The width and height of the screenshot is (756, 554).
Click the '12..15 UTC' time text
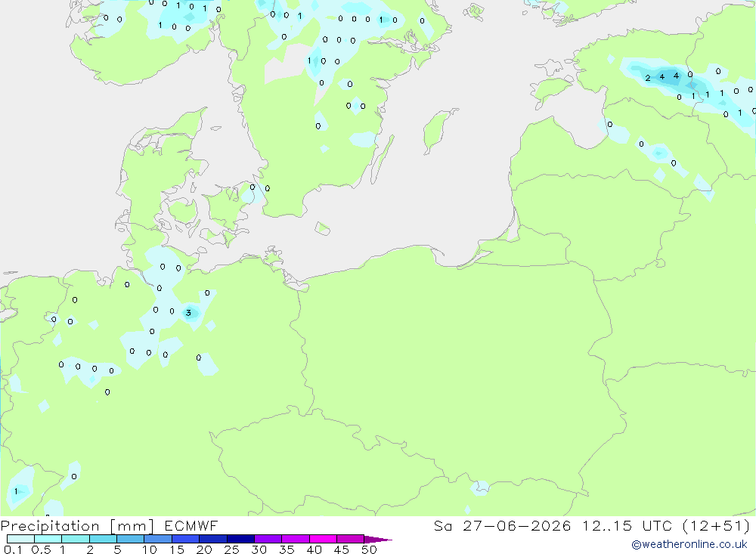point(627,526)
